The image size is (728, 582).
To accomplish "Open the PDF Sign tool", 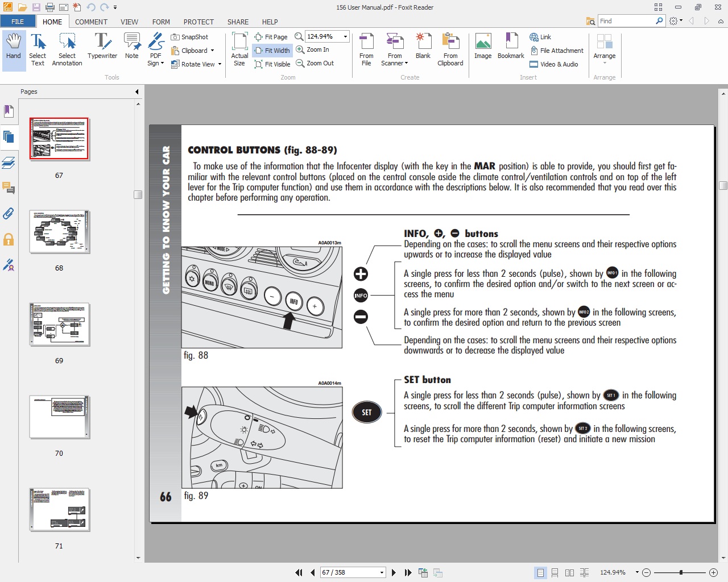I will click(x=156, y=50).
